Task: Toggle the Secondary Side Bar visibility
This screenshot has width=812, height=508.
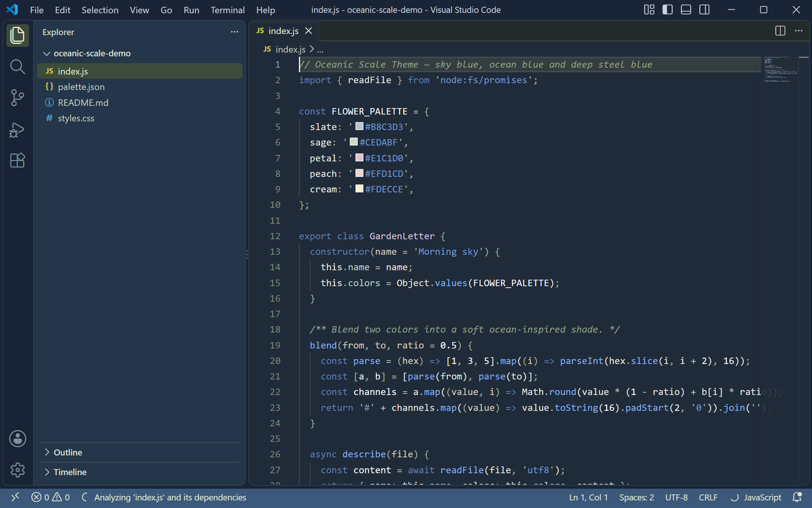Action: (x=704, y=10)
